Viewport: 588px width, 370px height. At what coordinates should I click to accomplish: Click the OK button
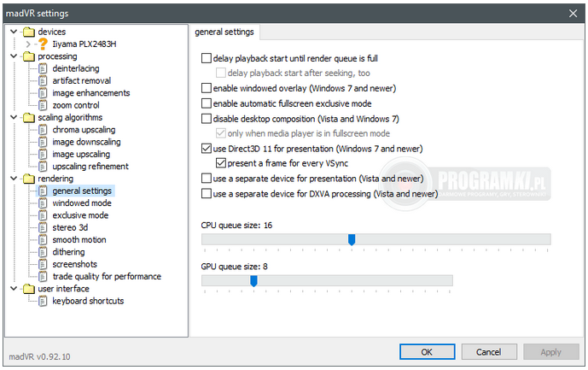[427, 352]
